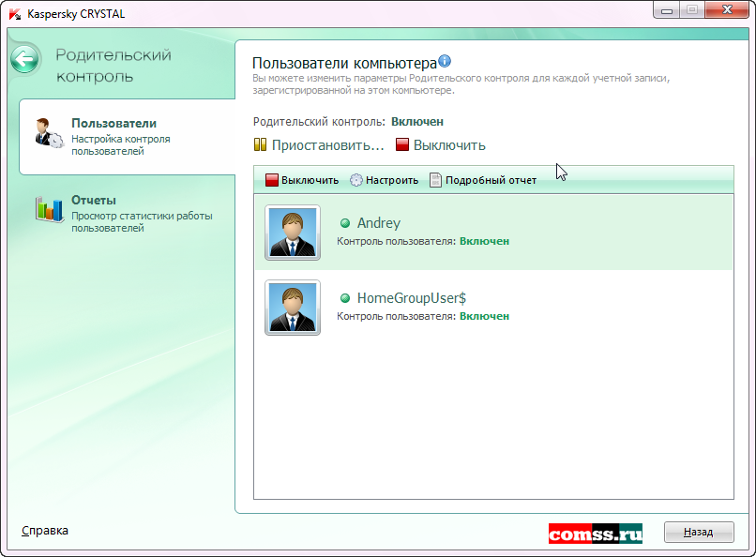Viewport: 756px width, 557px height.
Task: Click the green back arrow icon
Action: [x=24, y=59]
